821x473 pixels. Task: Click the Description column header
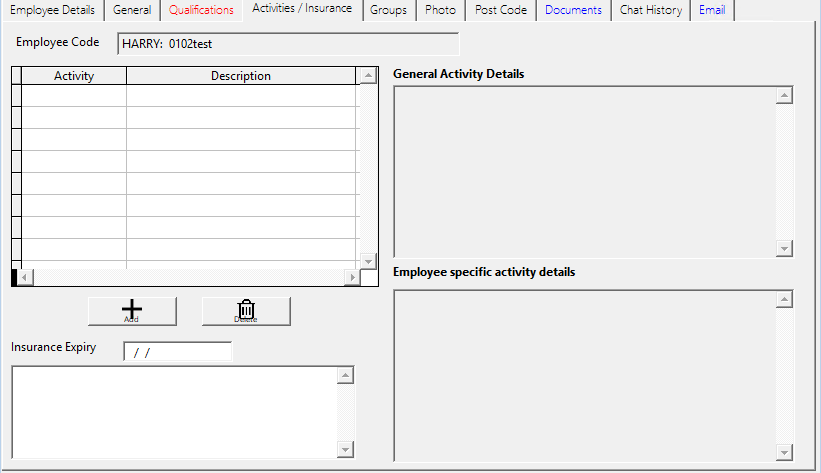pos(241,76)
